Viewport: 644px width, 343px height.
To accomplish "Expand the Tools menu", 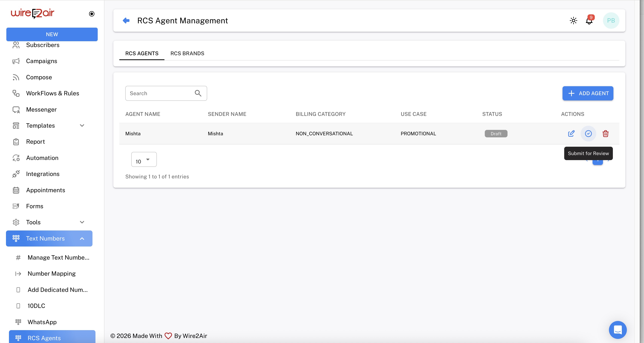I will (82, 222).
